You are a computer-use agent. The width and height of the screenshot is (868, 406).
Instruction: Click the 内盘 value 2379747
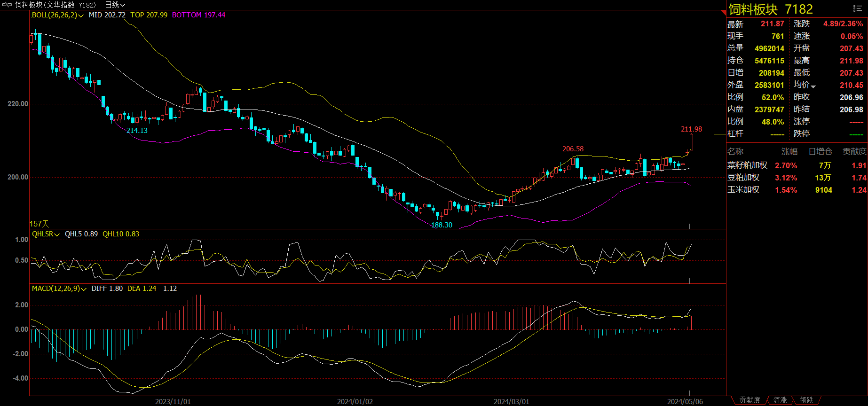click(769, 109)
